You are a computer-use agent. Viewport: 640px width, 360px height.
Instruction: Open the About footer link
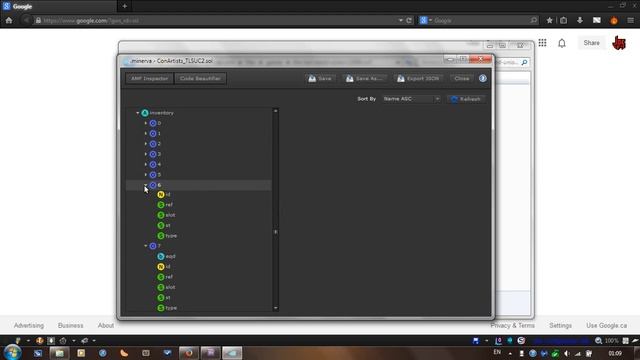106,325
